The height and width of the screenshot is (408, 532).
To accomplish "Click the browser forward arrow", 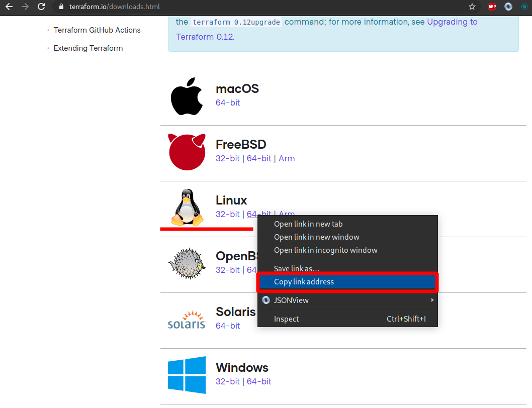I will click(25, 7).
